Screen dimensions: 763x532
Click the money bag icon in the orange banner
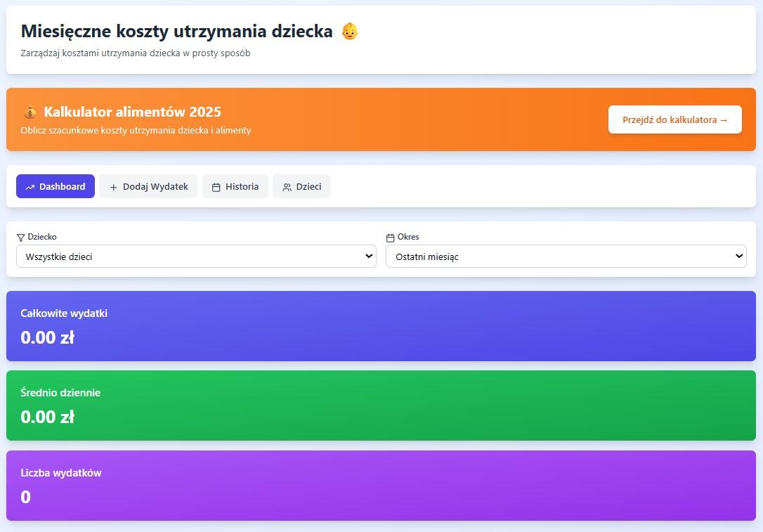point(30,112)
